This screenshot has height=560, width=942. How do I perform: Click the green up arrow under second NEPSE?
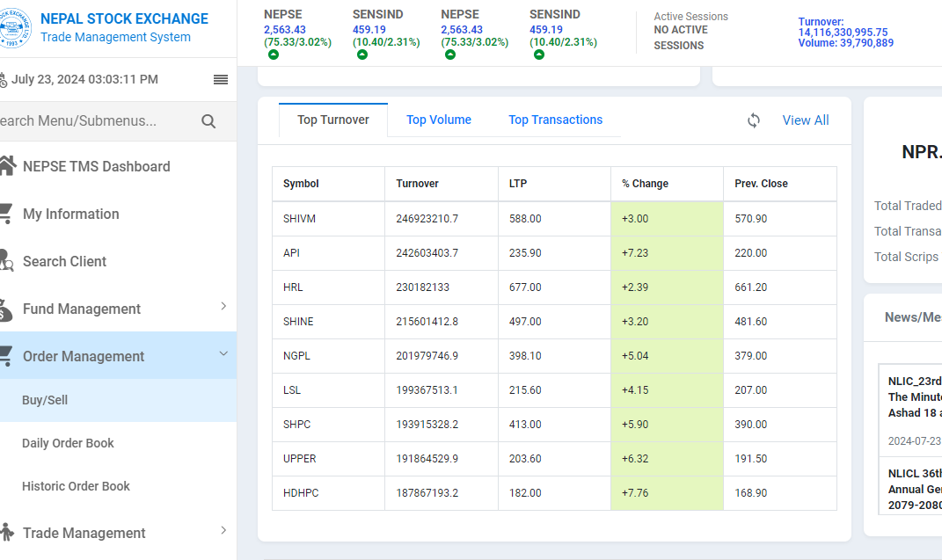click(450, 55)
